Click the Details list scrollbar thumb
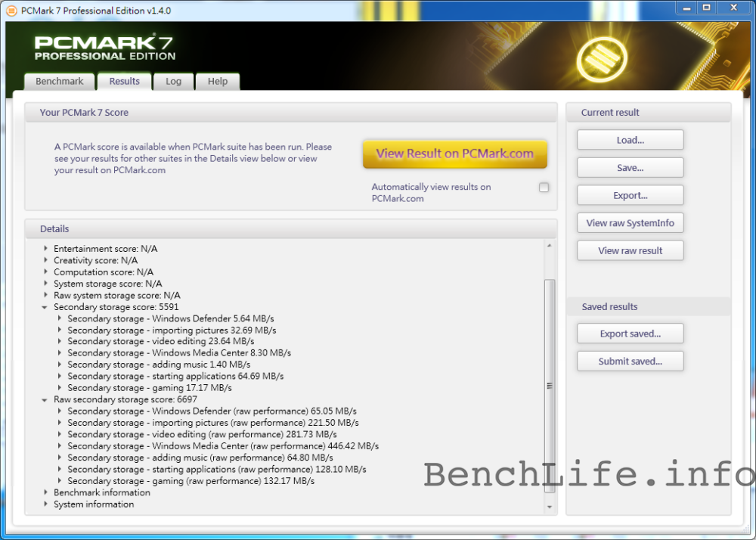This screenshot has height=540, width=756. coord(550,386)
